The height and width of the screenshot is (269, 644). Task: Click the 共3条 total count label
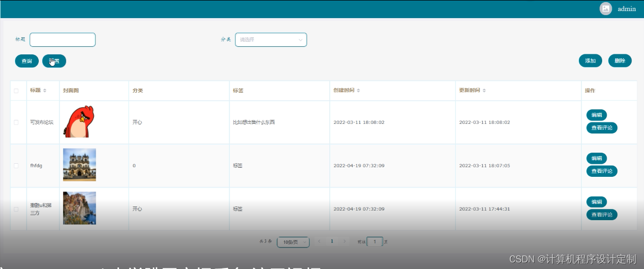(265, 242)
